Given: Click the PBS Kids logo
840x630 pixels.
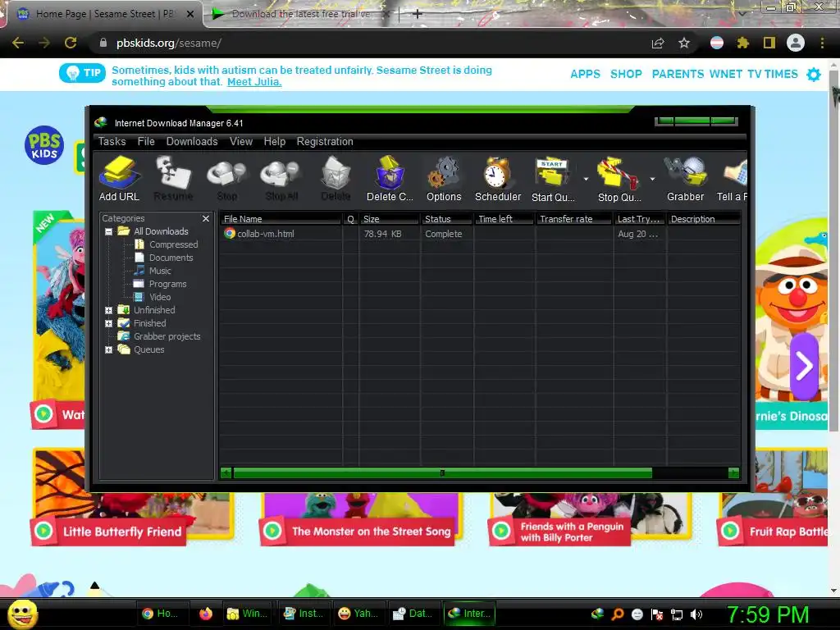Looking at the screenshot, I should [x=44, y=145].
